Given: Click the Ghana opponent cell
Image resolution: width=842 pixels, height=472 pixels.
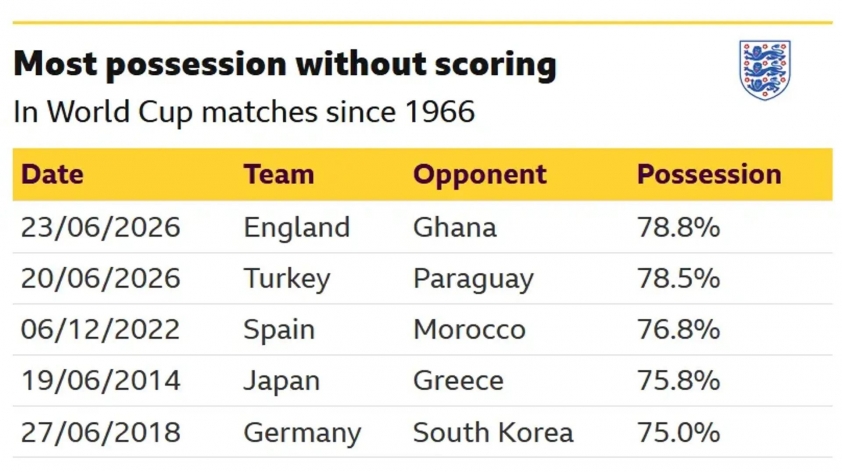Looking at the screenshot, I should pos(455,227).
